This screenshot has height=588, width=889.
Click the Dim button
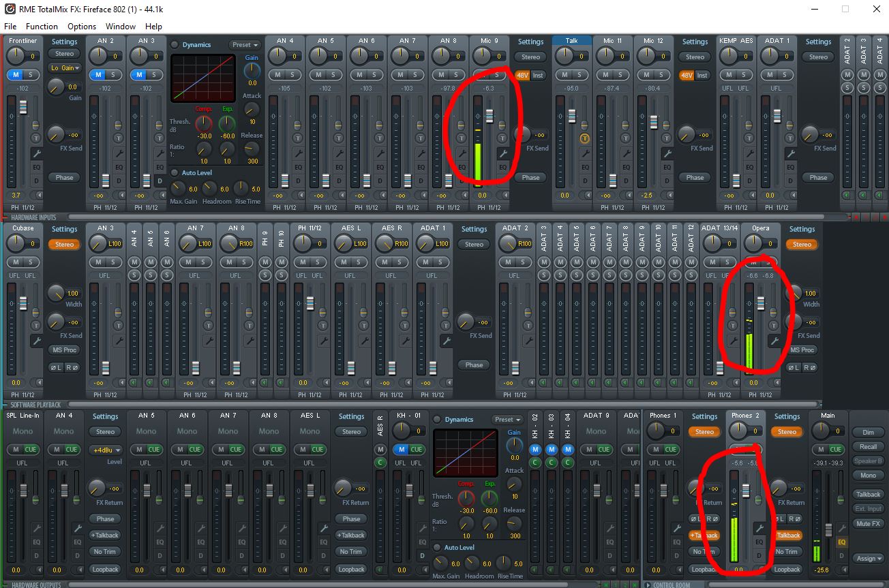click(x=868, y=432)
